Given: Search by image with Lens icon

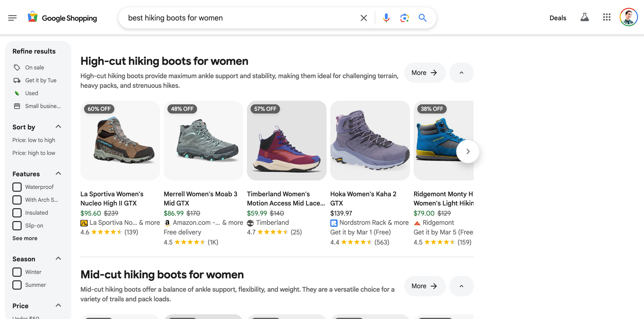Looking at the screenshot, I should pyautogui.click(x=404, y=18).
